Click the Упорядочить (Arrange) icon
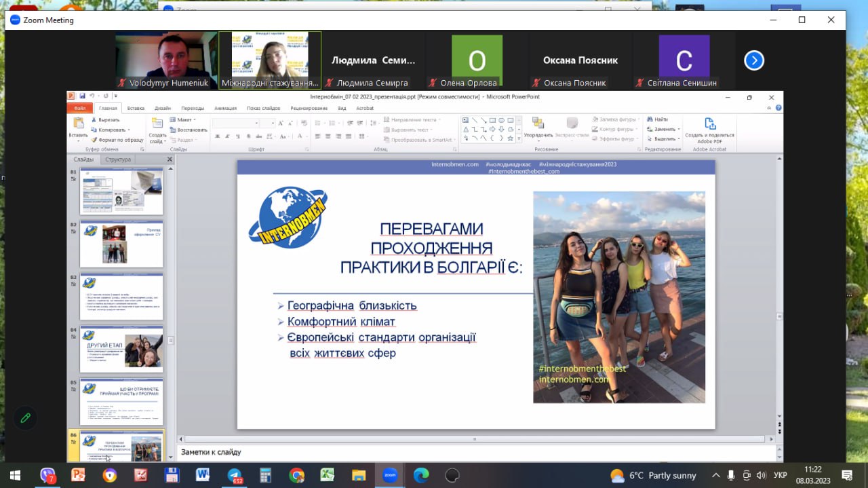This screenshot has width=868, height=488. 538,125
